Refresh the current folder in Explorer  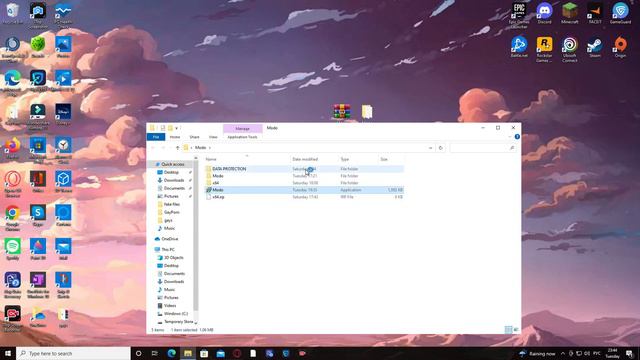(x=440, y=148)
